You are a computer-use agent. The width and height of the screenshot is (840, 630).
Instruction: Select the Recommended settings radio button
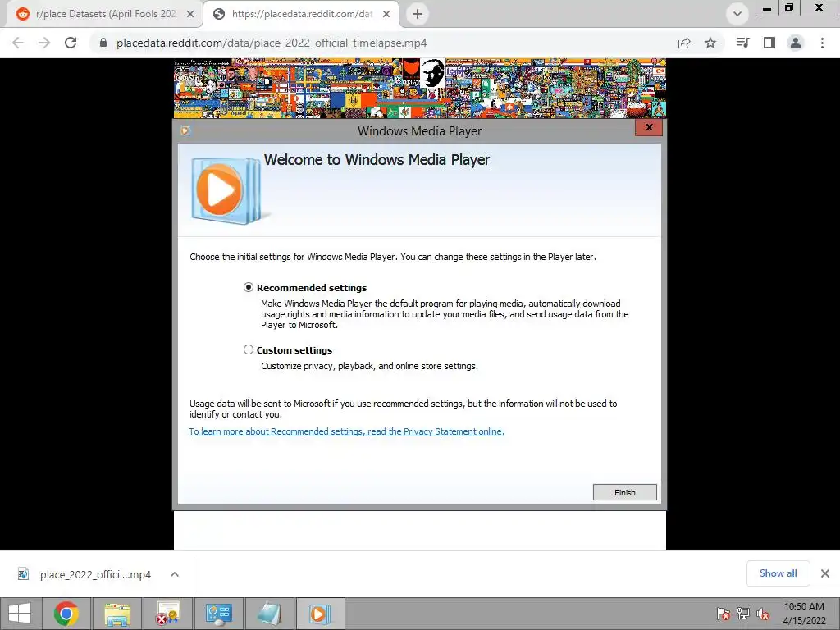click(x=248, y=288)
